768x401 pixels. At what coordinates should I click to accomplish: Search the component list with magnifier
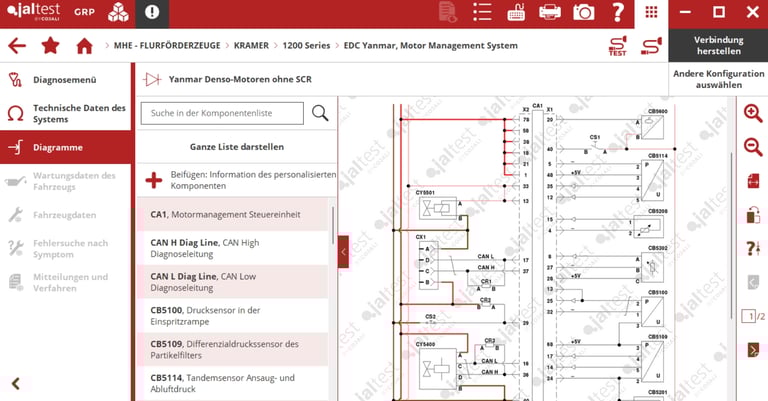pos(320,113)
